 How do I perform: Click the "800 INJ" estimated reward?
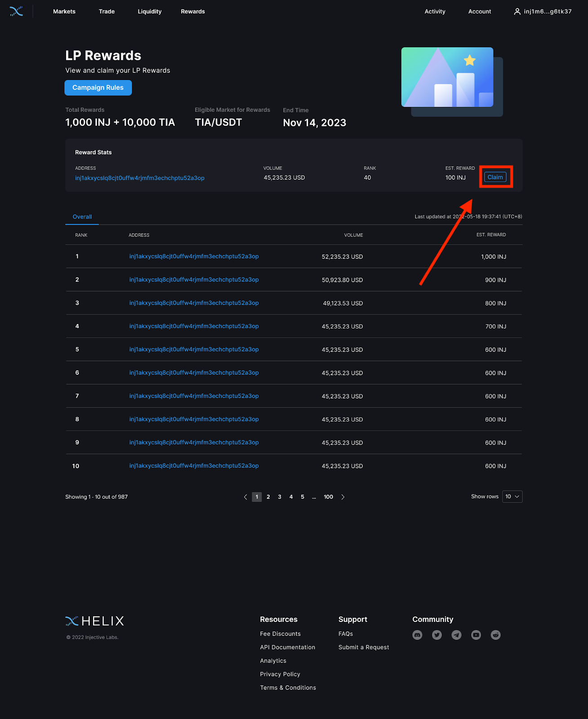496,303
